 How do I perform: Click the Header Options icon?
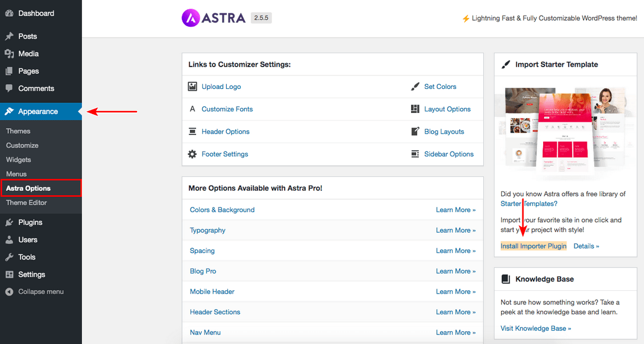coord(192,131)
